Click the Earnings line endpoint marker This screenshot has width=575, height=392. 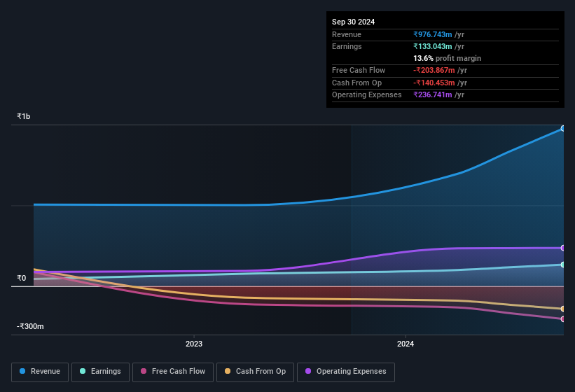point(563,265)
